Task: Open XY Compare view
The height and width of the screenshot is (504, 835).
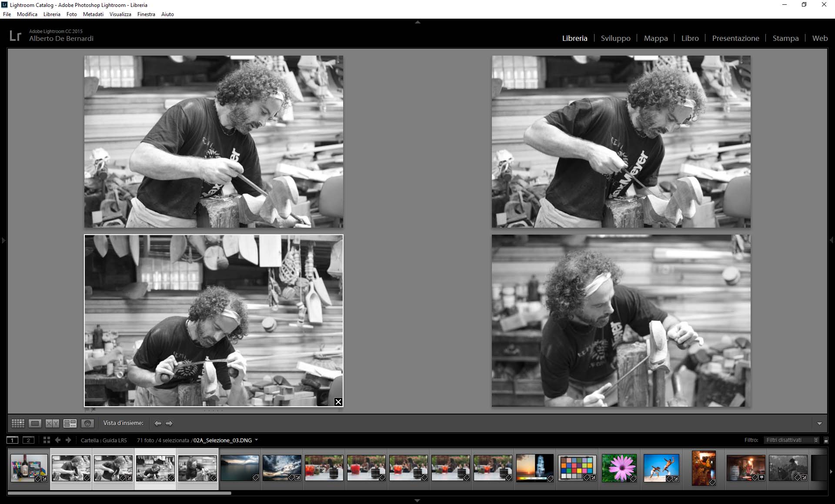Action: pos(52,423)
